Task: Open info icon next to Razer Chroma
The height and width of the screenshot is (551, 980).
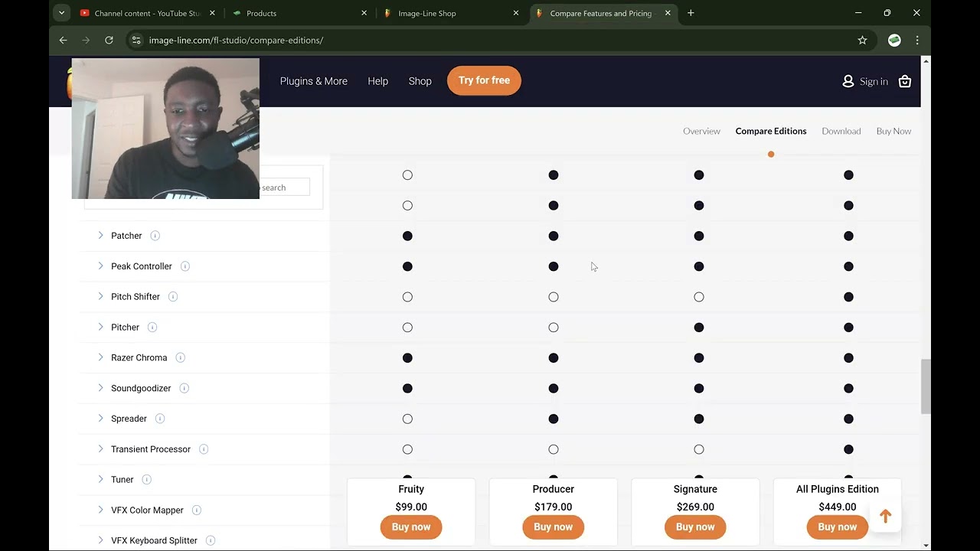Action: click(180, 357)
